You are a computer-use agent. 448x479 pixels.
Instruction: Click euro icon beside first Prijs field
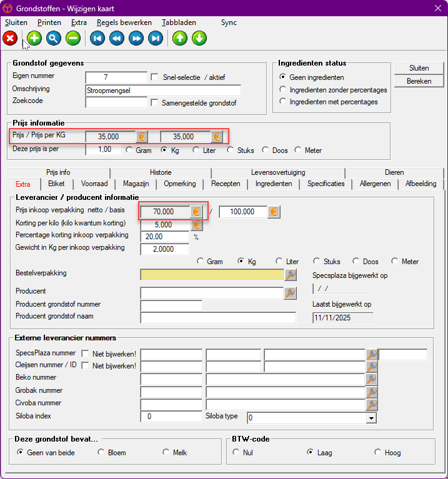[142, 137]
